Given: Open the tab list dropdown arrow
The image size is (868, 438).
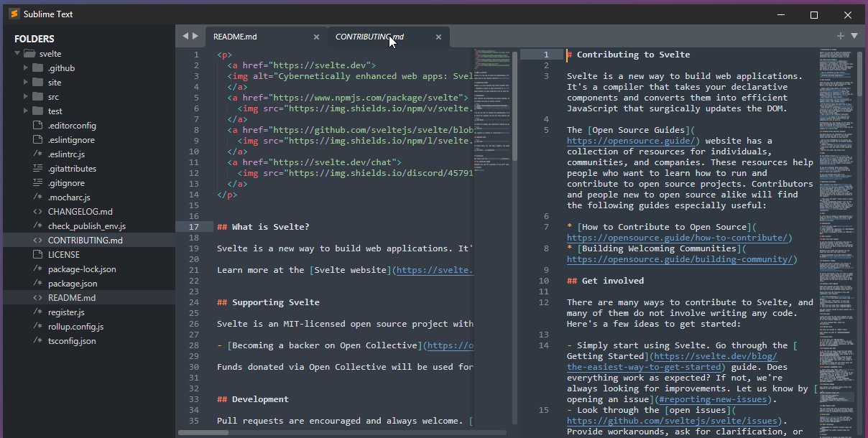Looking at the screenshot, I should pyautogui.click(x=854, y=36).
